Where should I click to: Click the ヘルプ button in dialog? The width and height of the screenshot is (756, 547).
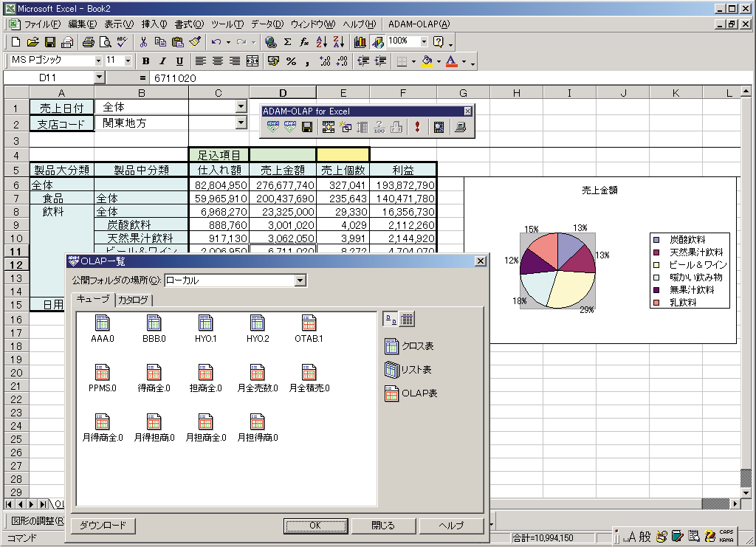pos(451,526)
